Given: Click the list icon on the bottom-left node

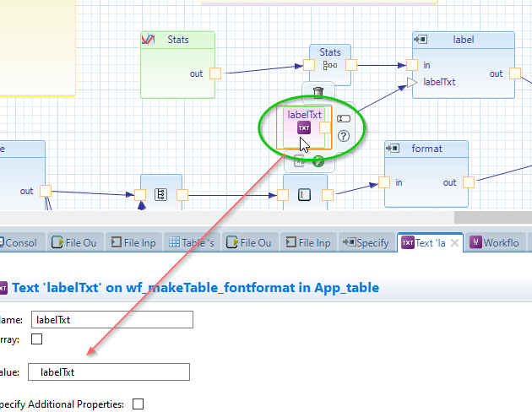Looking at the screenshot, I should 160,194.
